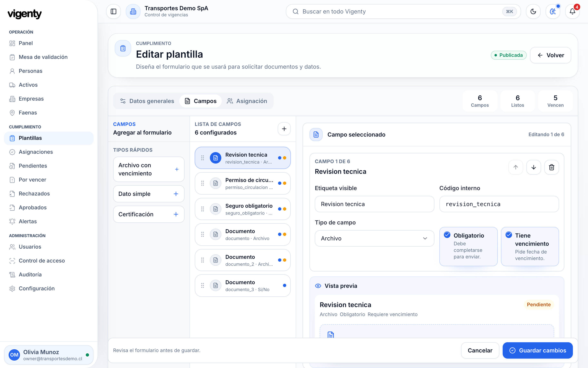Click the search magnifier icon
The image size is (588, 368).
pyautogui.click(x=295, y=11)
